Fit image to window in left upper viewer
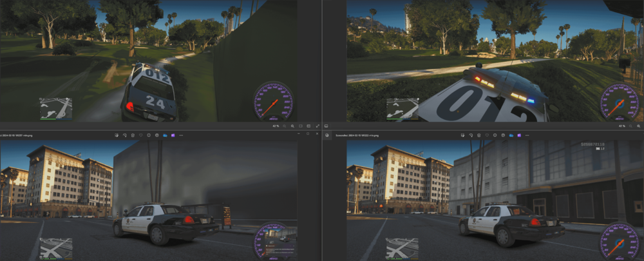 tap(301, 126)
